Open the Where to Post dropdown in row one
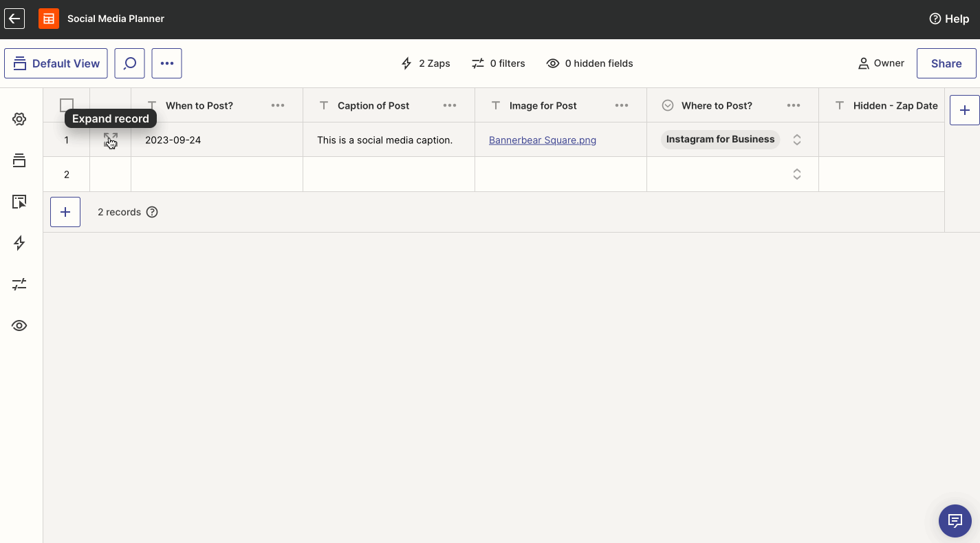Image resolution: width=980 pixels, height=543 pixels. [796, 139]
